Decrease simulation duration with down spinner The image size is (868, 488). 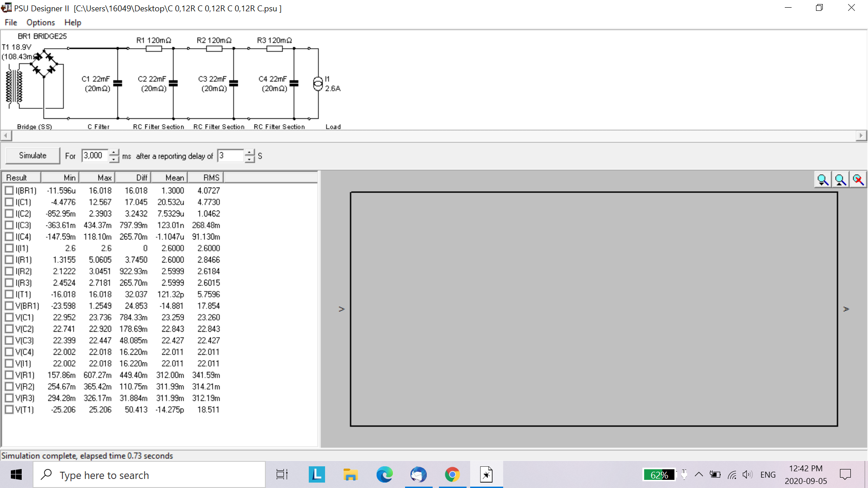(114, 160)
